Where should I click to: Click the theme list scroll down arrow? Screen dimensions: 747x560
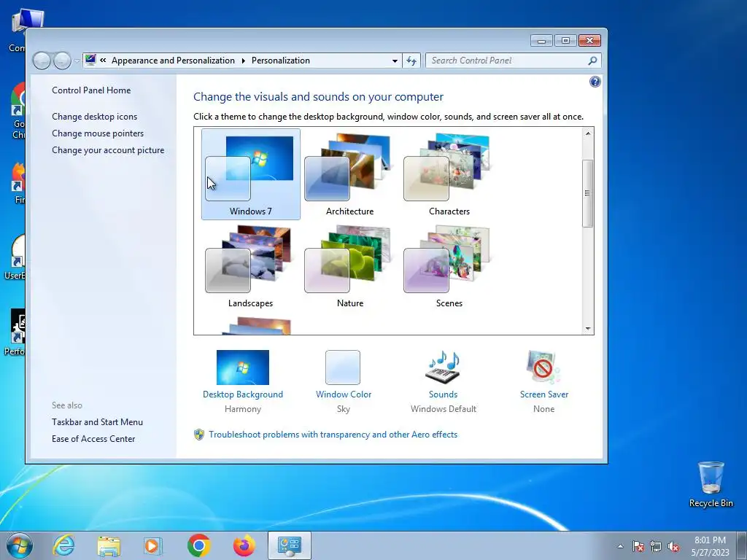(x=588, y=329)
